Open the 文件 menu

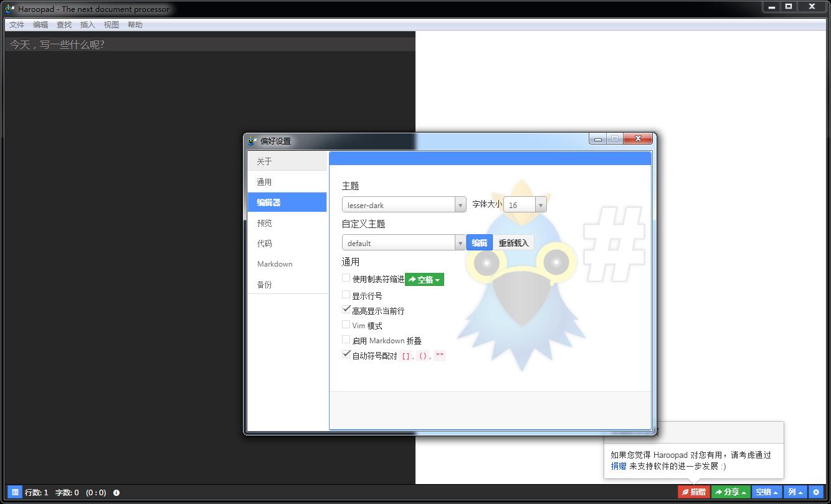pyautogui.click(x=17, y=25)
